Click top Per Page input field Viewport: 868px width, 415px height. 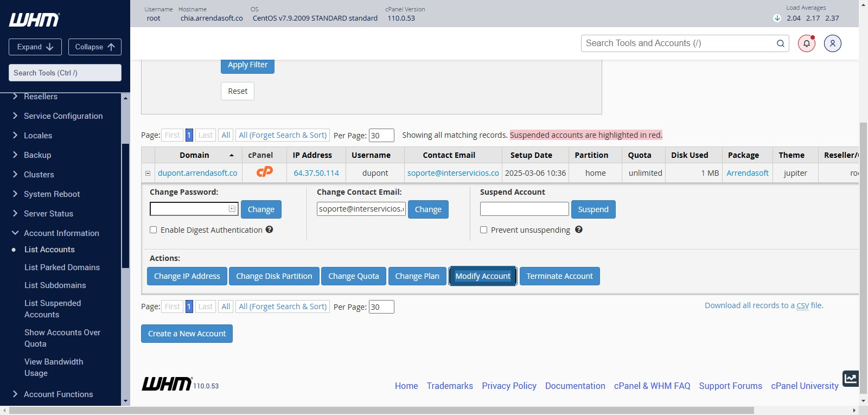pos(381,136)
